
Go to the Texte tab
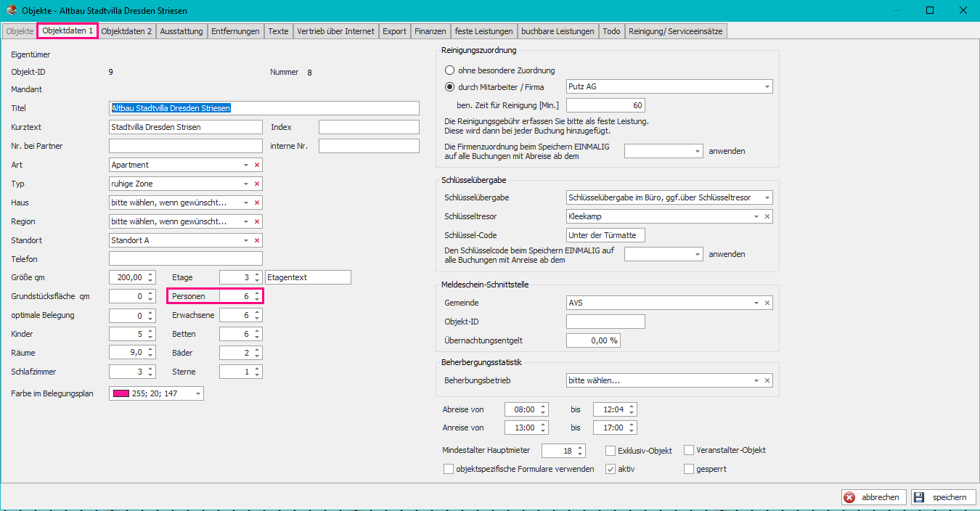point(278,31)
